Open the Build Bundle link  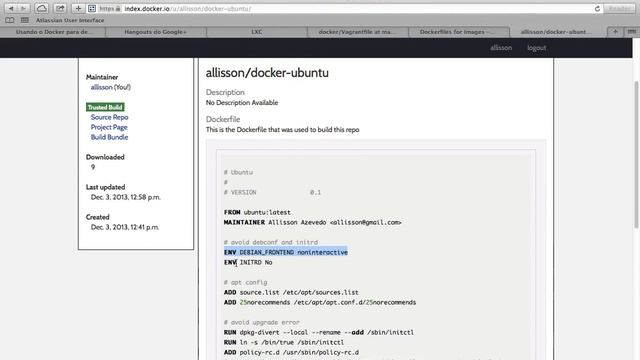coord(109,137)
